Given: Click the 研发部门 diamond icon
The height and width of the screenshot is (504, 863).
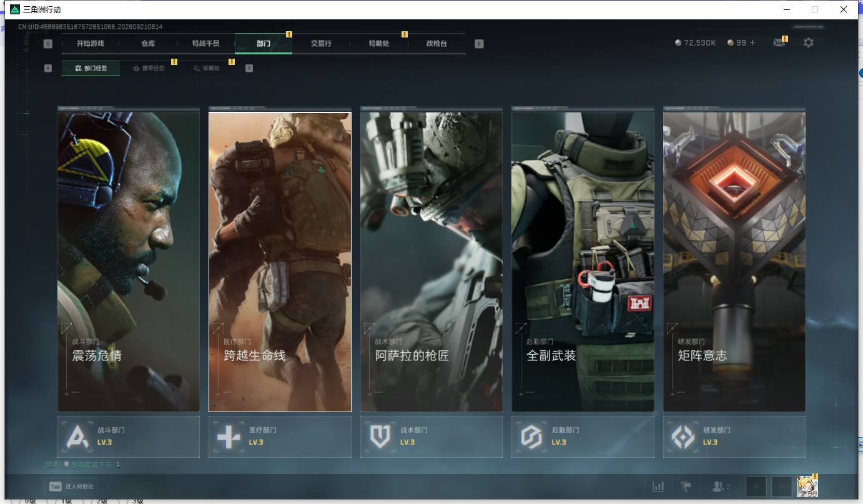Looking at the screenshot, I should pos(683,437).
